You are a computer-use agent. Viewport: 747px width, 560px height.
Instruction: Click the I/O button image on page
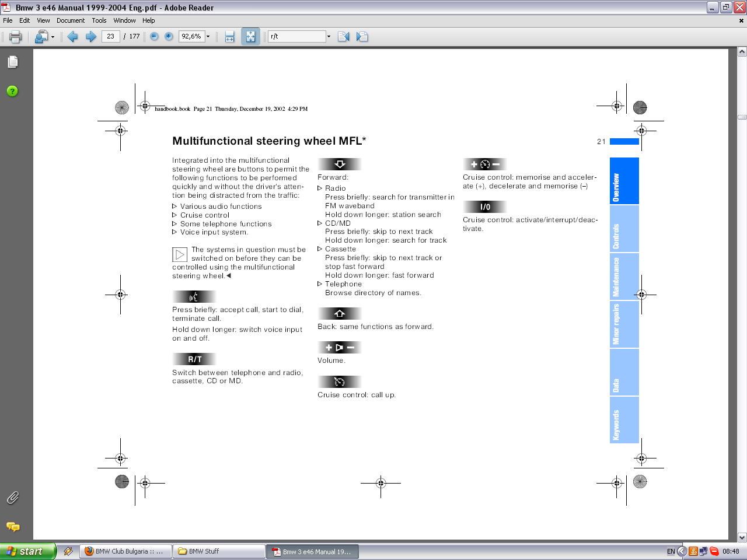click(x=485, y=207)
